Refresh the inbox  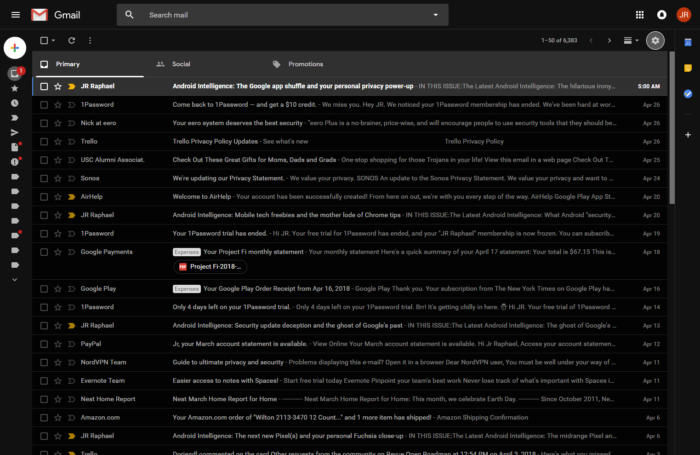[x=71, y=41]
